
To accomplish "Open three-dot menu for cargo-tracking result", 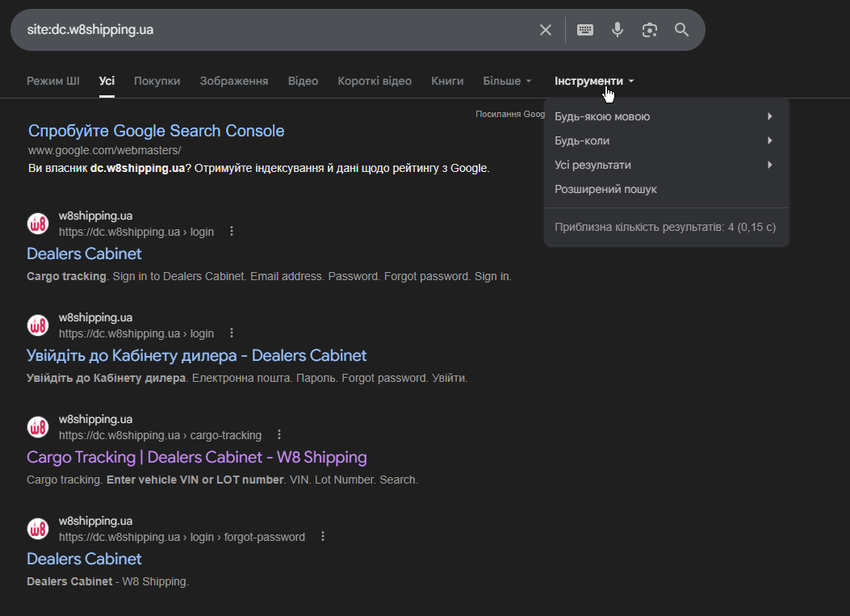I will pos(279,435).
